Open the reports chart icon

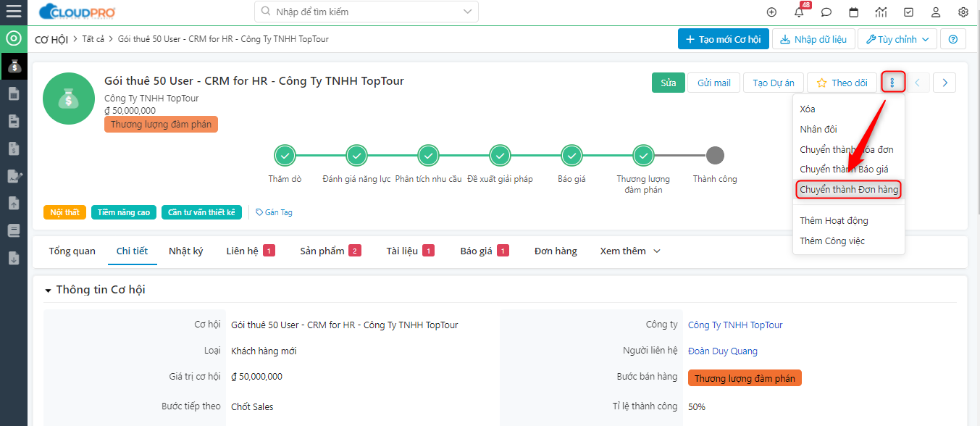pyautogui.click(x=881, y=12)
